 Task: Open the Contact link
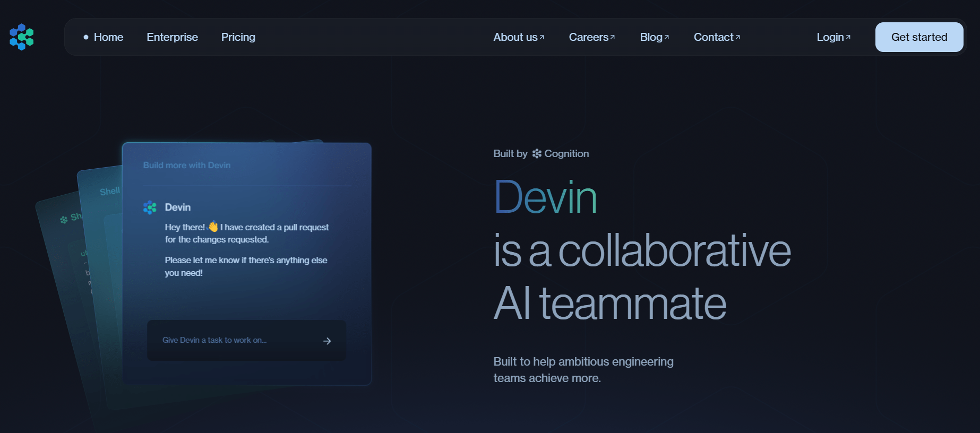[x=713, y=37]
